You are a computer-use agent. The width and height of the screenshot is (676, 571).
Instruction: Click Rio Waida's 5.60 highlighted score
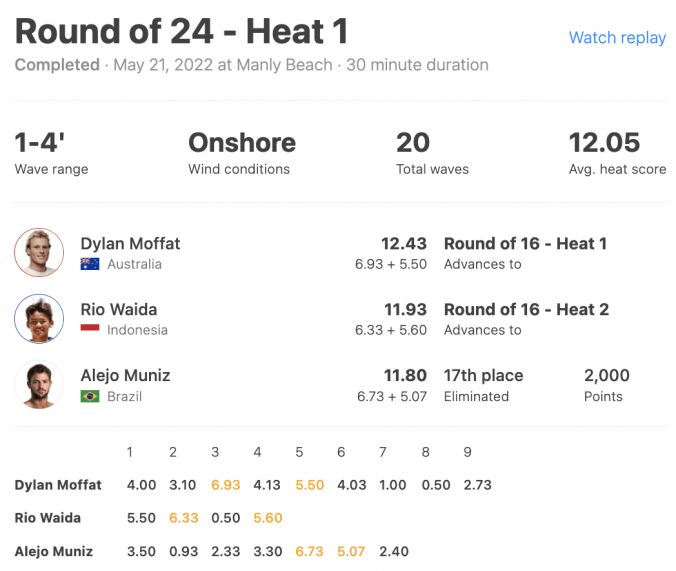(x=268, y=518)
